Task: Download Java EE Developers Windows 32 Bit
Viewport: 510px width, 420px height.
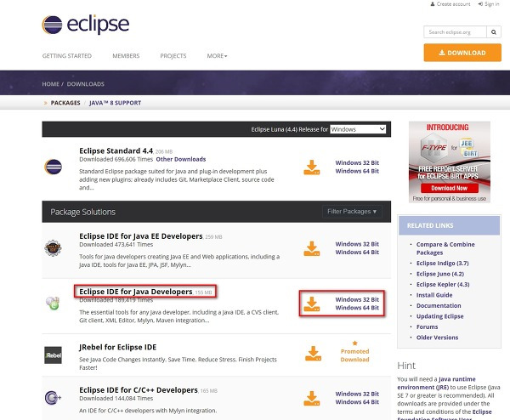Action: 357,244
